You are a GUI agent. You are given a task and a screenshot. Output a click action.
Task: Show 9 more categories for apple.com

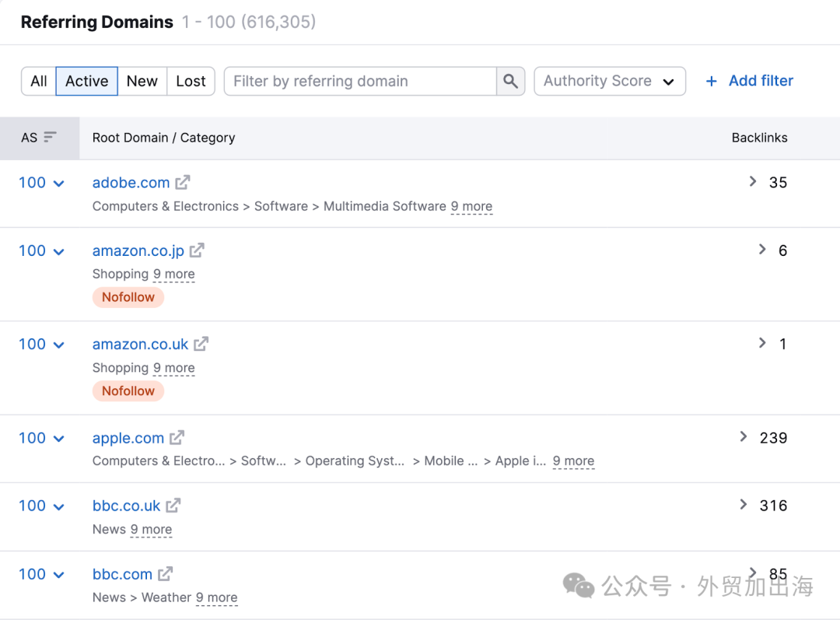click(573, 461)
